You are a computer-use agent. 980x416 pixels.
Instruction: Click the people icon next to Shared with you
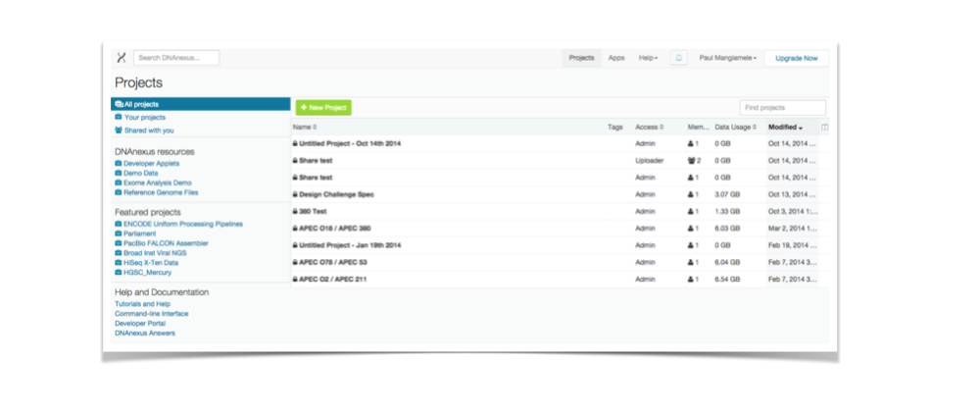(119, 130)
